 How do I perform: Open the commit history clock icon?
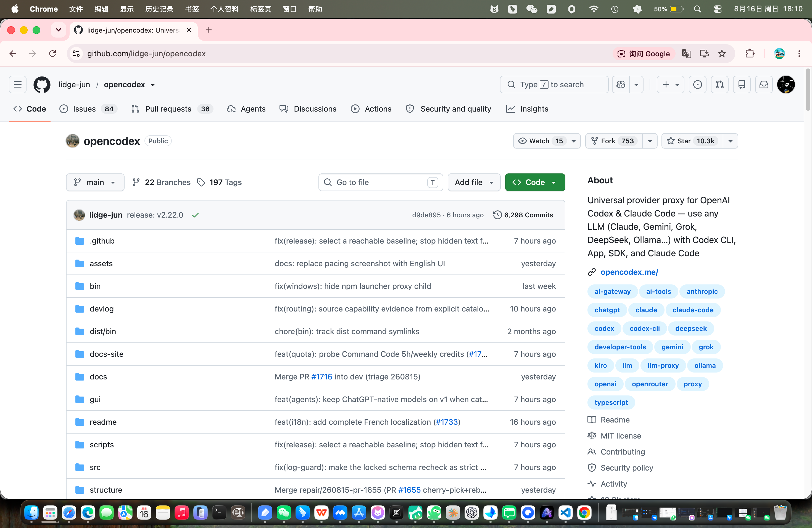tap(497, 215)
